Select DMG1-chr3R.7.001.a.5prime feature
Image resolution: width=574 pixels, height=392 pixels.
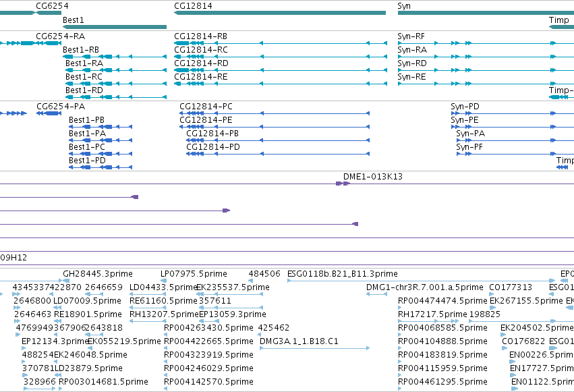(376, 294)
